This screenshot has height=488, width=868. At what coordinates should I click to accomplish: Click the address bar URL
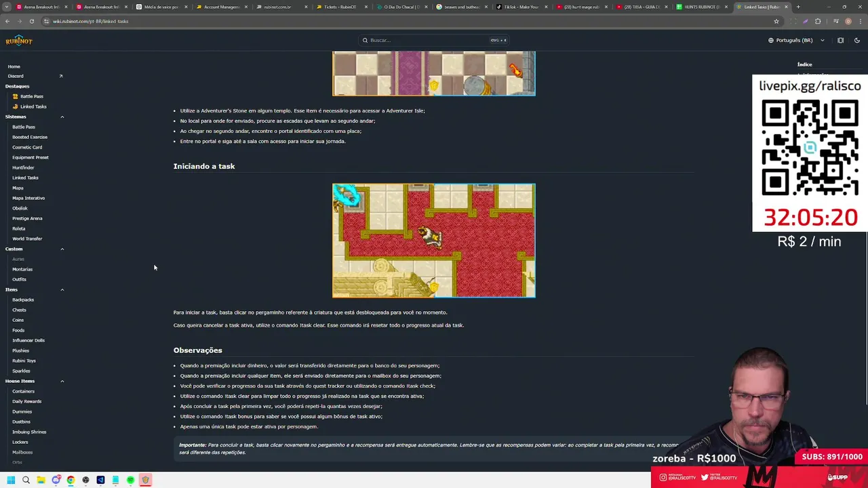90,21
